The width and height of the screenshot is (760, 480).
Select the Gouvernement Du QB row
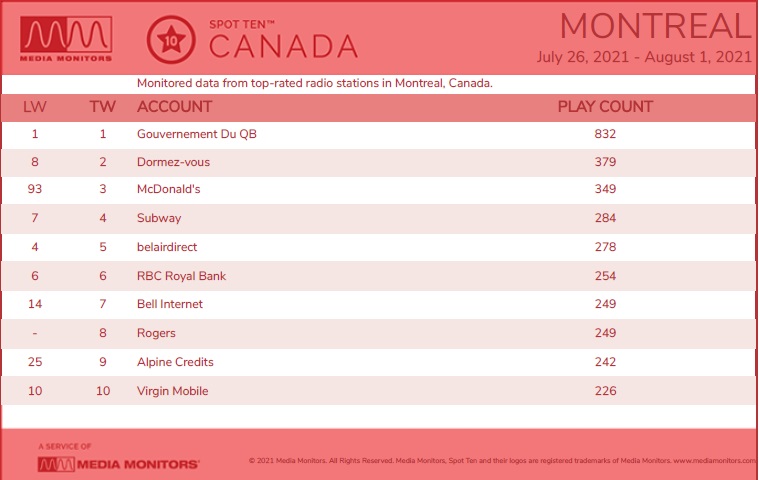(x=378, y=134)
